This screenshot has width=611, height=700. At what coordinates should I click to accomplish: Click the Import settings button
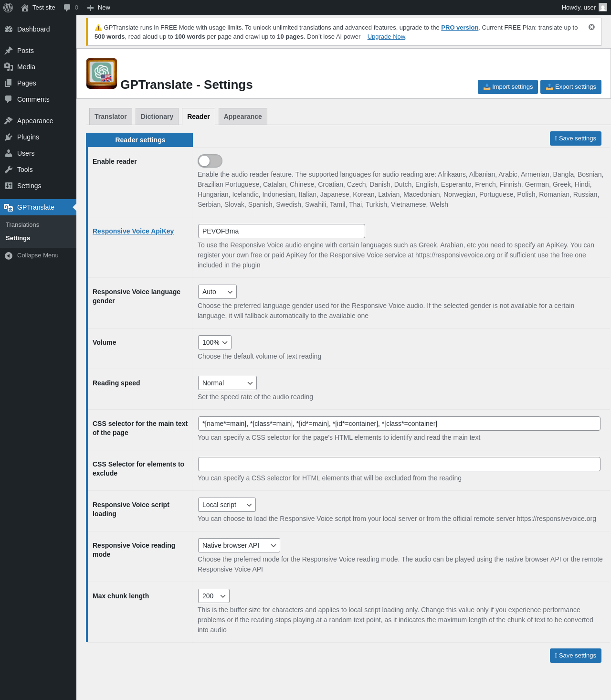507,87
